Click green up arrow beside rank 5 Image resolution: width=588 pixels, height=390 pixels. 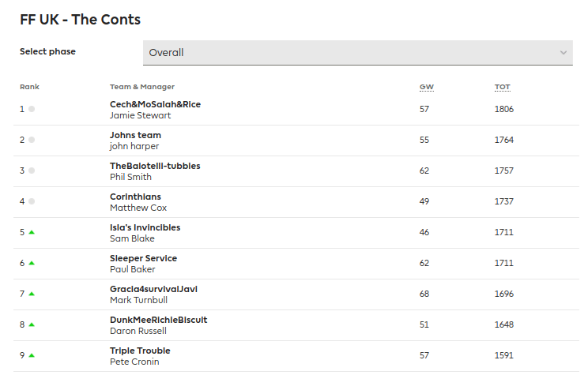pos(32,232)
